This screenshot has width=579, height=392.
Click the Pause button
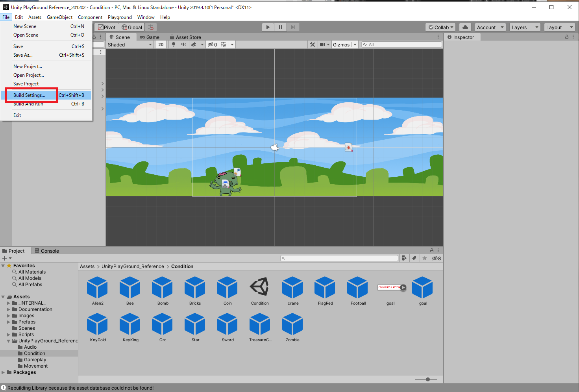[x=281, y=27]
